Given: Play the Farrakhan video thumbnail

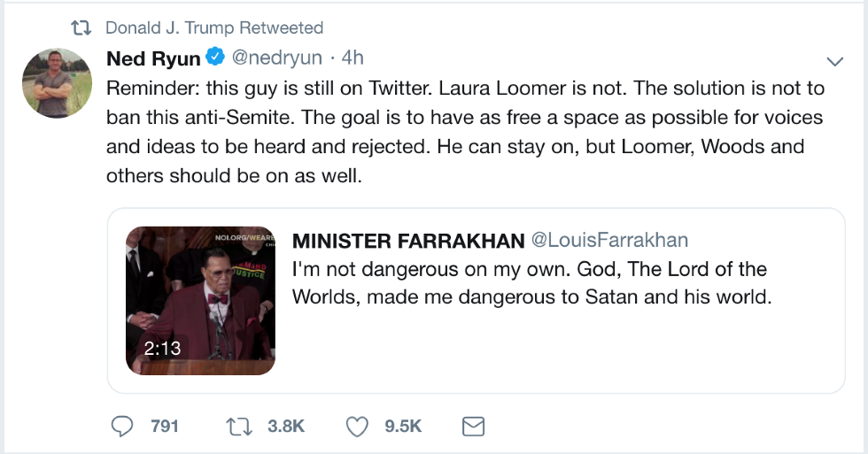Looking at the screenshot, I should 200,297.
